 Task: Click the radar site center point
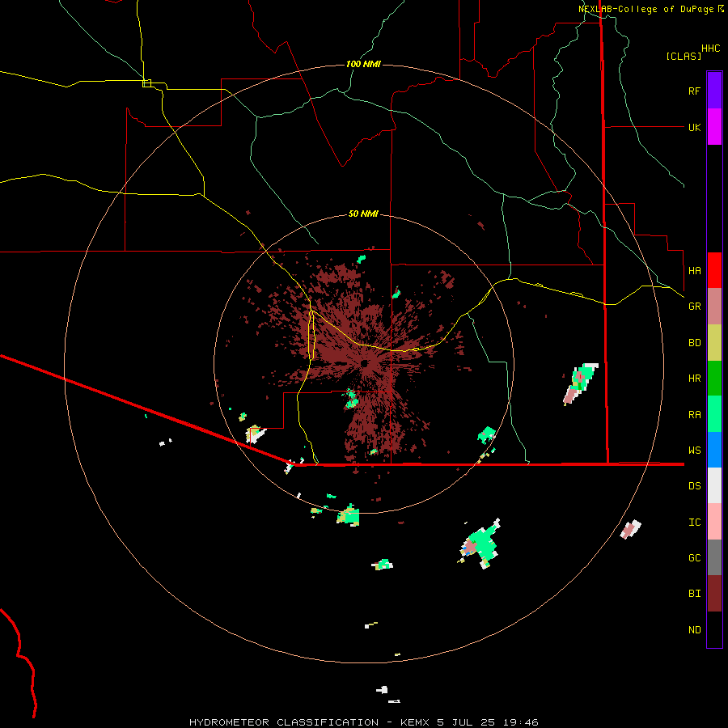[x=364, y=363]
